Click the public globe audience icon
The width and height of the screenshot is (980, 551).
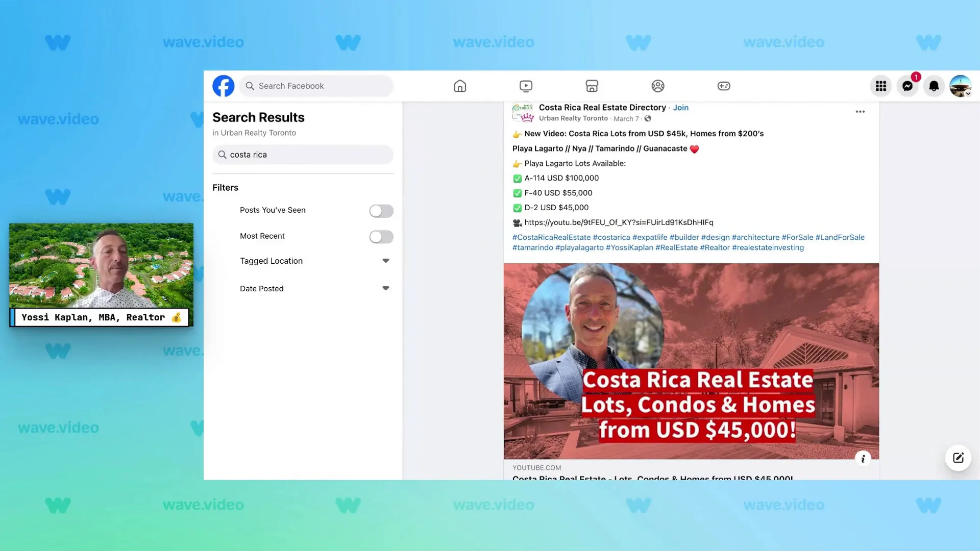pyautogui.click(x=648, y=119)
